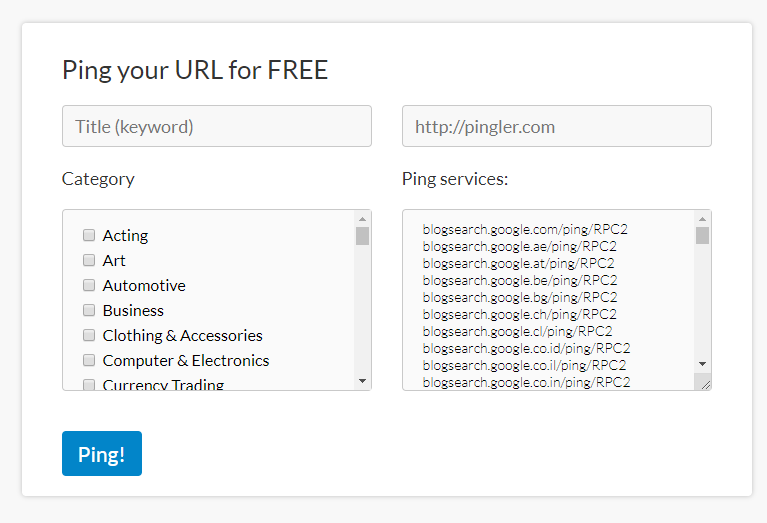Screen dimensions: 767x523
Task: Click the URL field showing http://pingler.com
Action: click(557, 126)
